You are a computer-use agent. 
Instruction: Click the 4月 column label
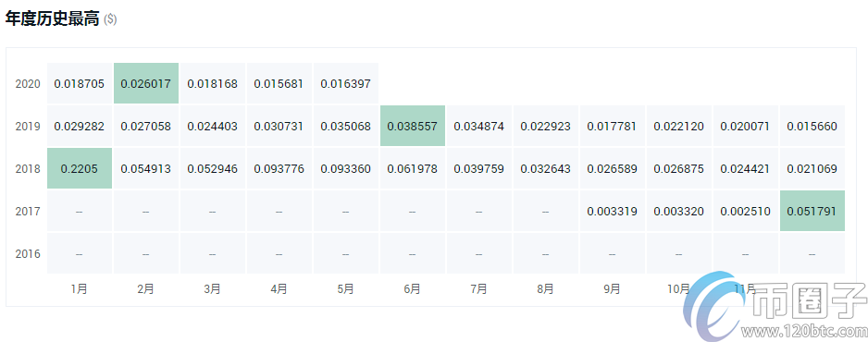tap(279, 289)
